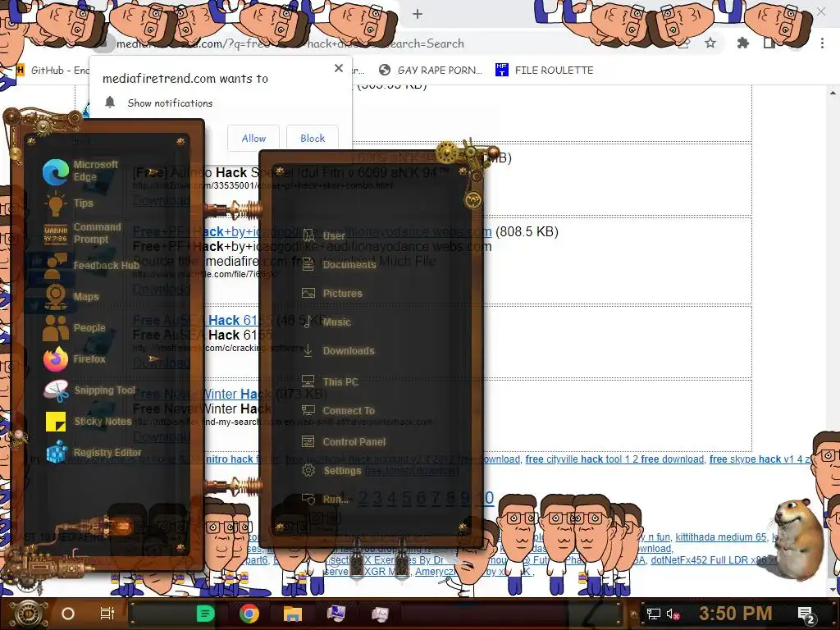This screenshot has width=840, height=630.
Task: Open Feedback Hub in the start menu
Action: click(91, 266)
